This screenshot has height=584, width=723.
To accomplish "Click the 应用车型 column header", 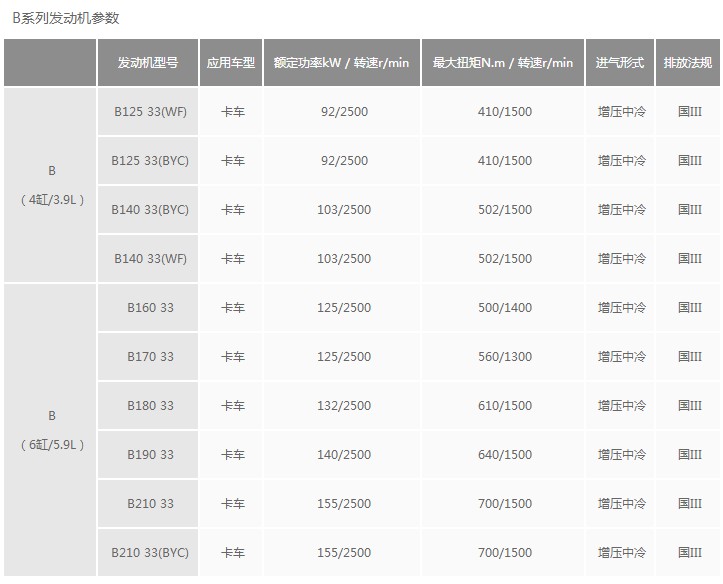I will tap(231, 62).
